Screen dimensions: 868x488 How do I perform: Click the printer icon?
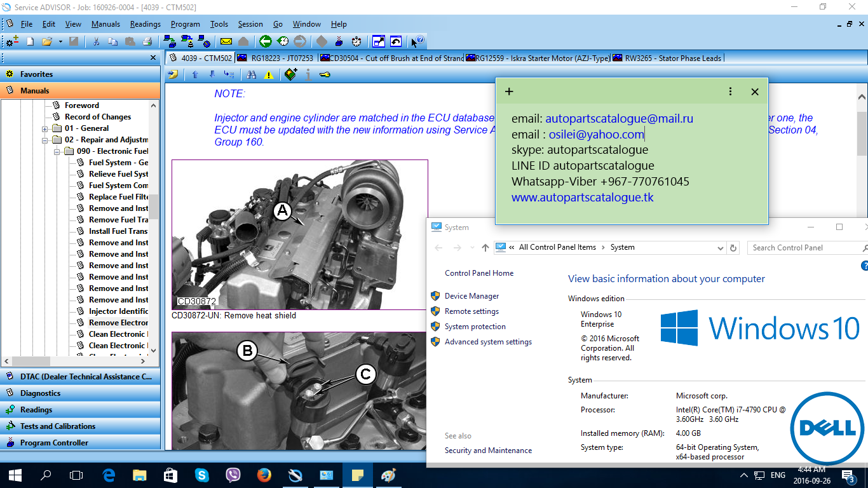(x=147, y=42)
